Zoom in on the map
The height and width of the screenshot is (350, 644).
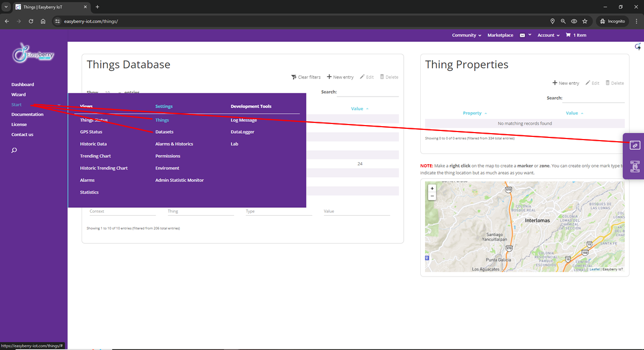432,188
